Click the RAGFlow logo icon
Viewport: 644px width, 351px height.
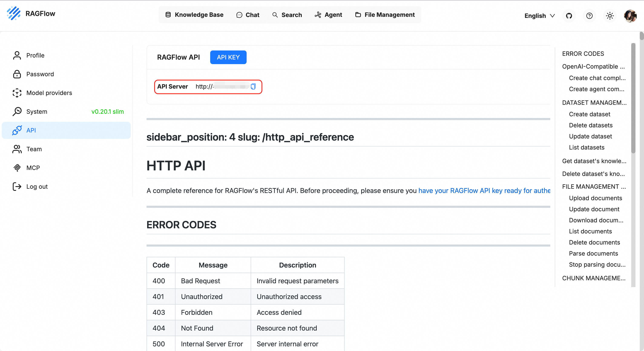[14, 13]
